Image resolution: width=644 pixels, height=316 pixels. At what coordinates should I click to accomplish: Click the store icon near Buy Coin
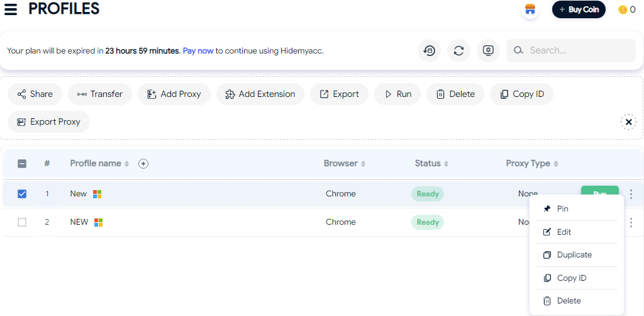530,9
